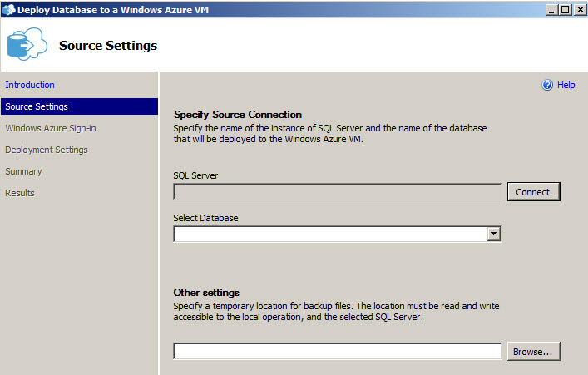Close the Deploy Database wizard

pyautogui.click(x=581, y=10)
